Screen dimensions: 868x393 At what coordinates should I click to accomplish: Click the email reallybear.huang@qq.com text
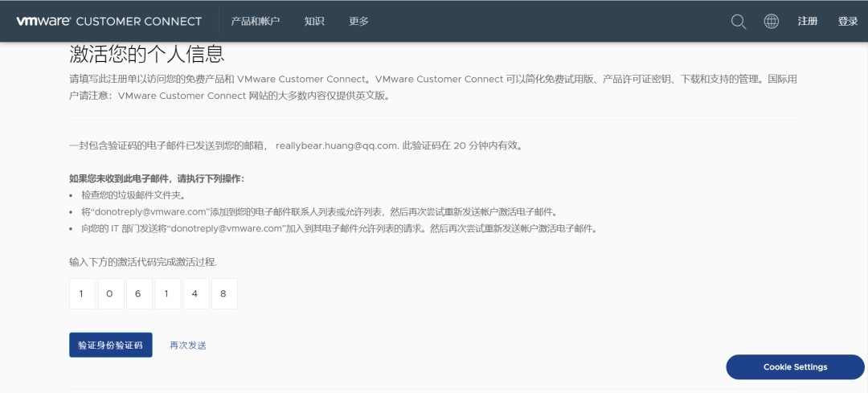coord(336,146)
